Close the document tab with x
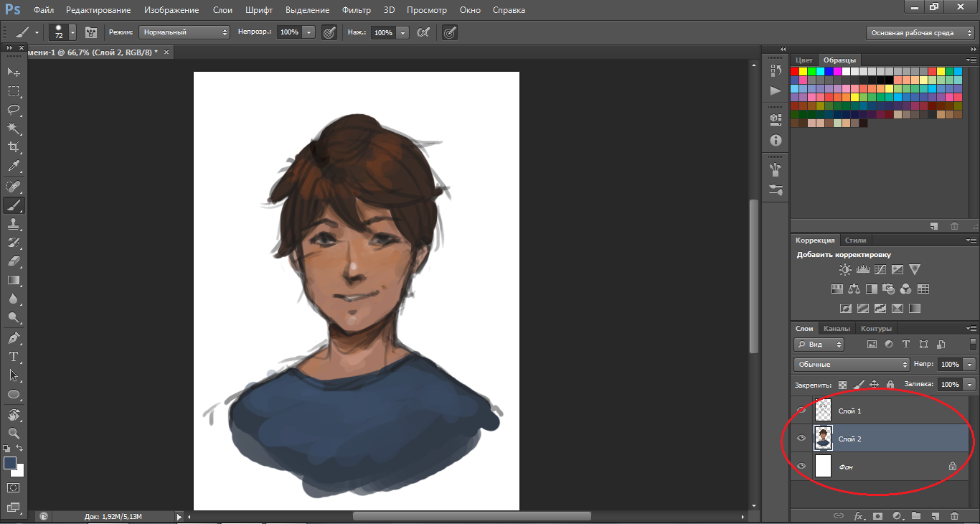The height and width of the screenshot is (524, 980). pyautogui.click(x=166, y=52)
